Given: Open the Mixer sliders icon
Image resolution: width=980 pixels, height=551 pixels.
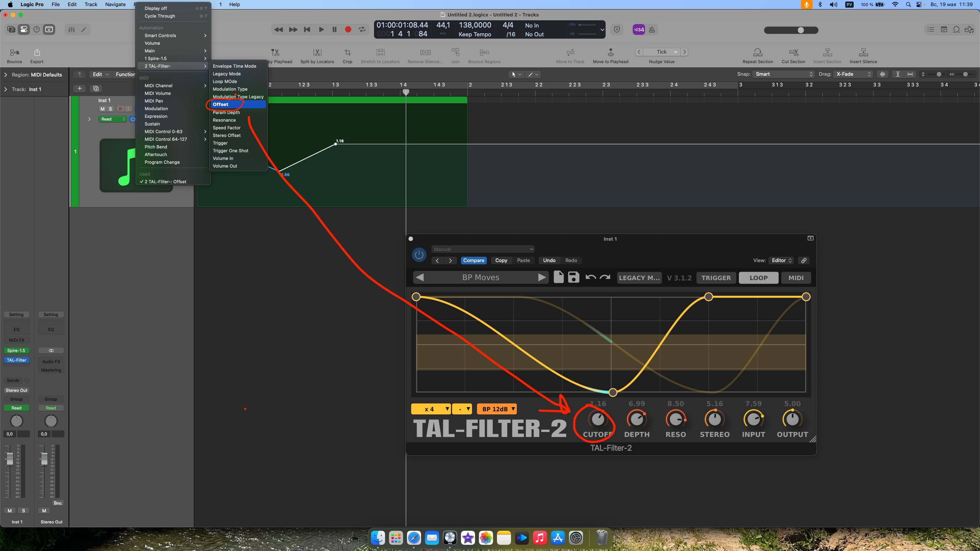Looking at the screenshot, I should [72, 29].
